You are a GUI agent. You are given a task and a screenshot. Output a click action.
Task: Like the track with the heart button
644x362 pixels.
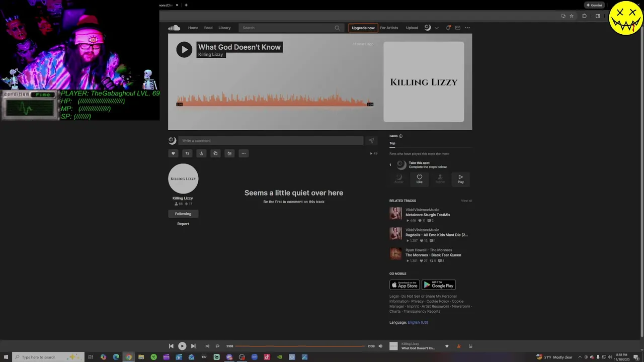pyautogui.click(x=173, y=153)
